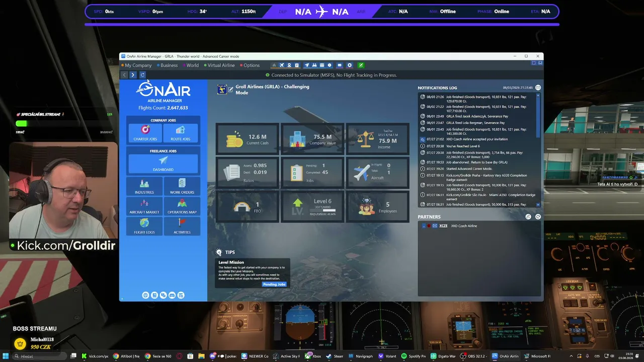
Task: Open the Employees card
Action: 378,206
